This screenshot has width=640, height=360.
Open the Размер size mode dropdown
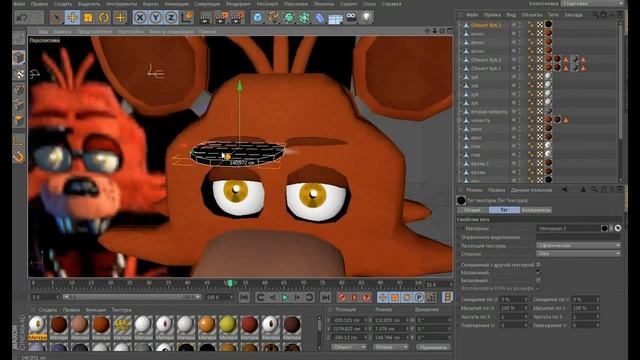point(391,347)
